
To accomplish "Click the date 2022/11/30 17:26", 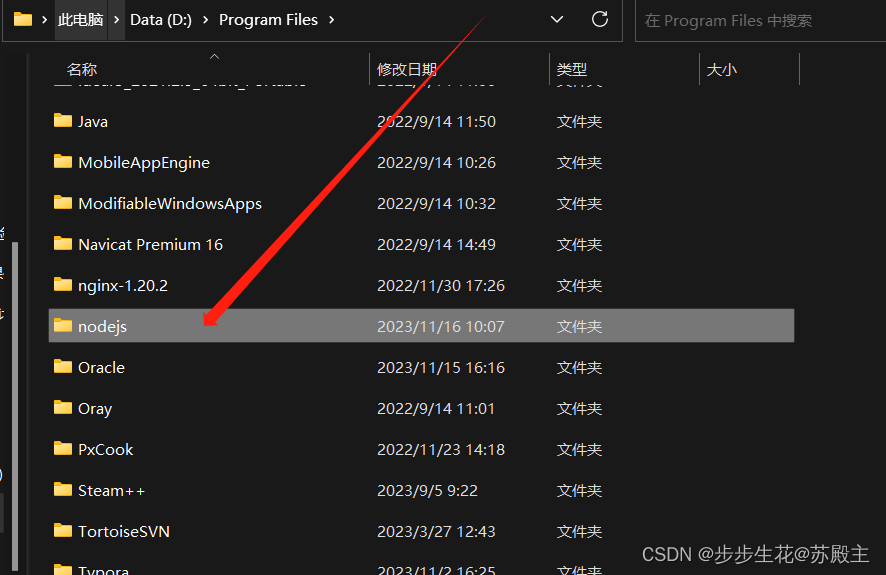I will tap(441, 286).
